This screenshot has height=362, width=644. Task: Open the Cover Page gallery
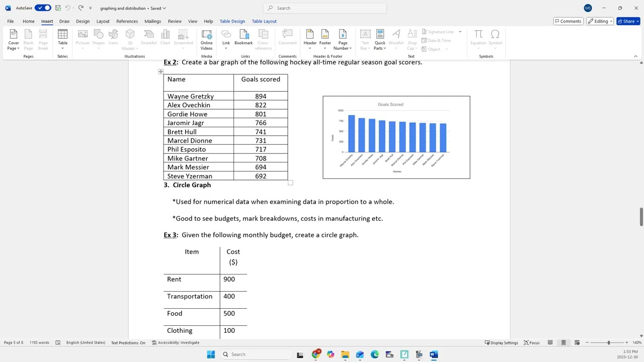coord(14,40)
